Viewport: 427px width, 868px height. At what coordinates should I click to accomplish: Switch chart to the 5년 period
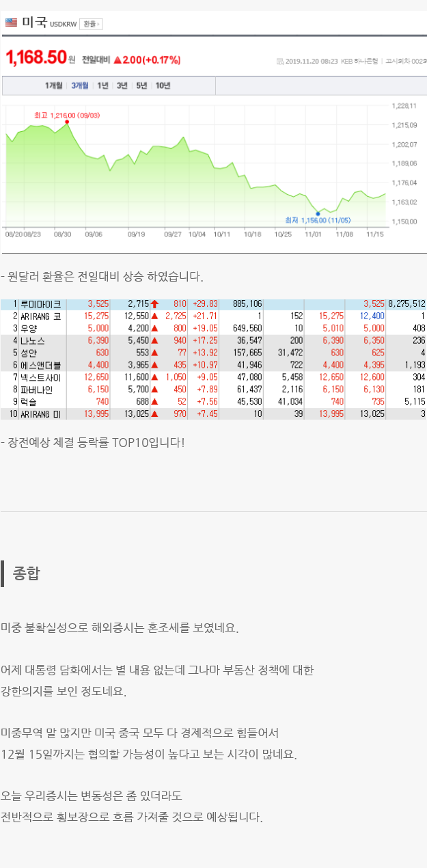click(x=141, y=85)
